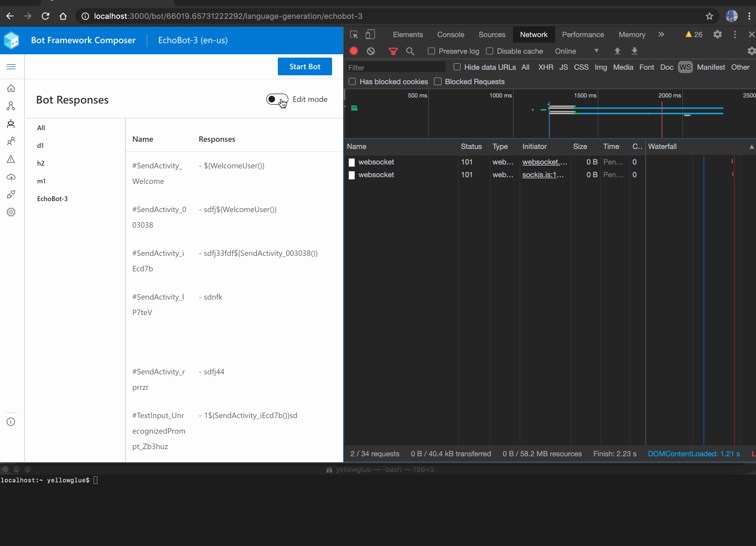The image size is (756, 546).
Task: Toggle the network filter funnel icon
Action: point(393,51)
